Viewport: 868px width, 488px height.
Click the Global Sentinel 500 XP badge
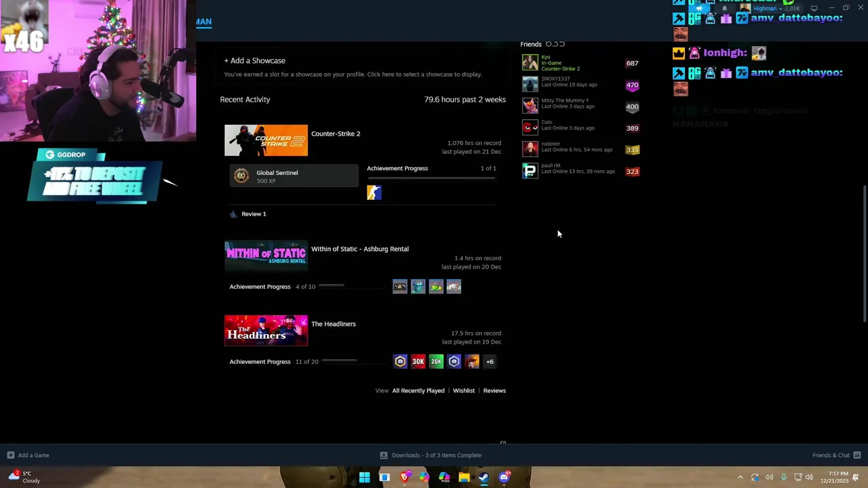(x=294, y=176)
